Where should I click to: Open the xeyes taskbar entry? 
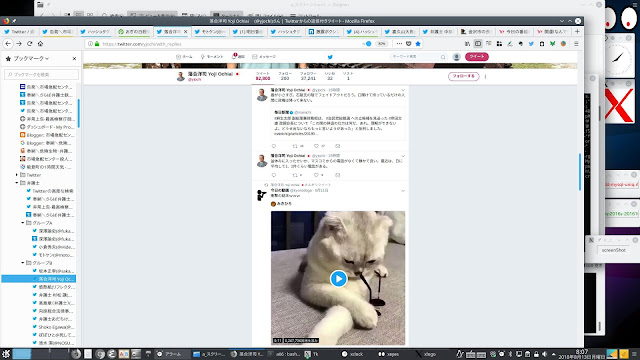tap(389, 354)
